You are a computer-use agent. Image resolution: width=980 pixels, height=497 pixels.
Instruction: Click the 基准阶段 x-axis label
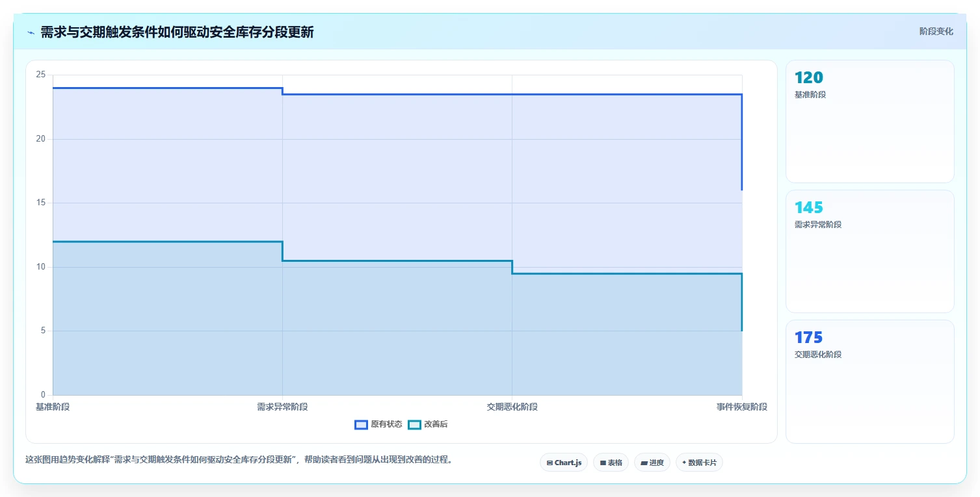(53, 407)
